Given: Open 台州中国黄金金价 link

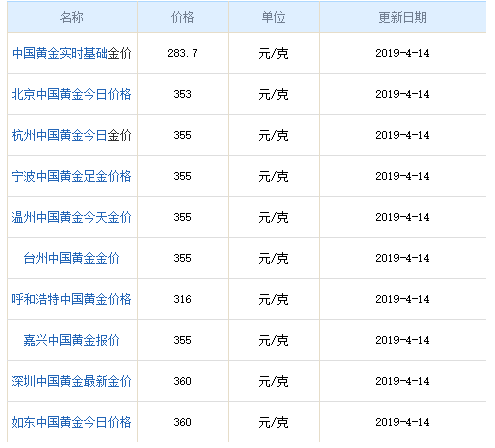Looking at the screenshot, I should click(72, 258).
